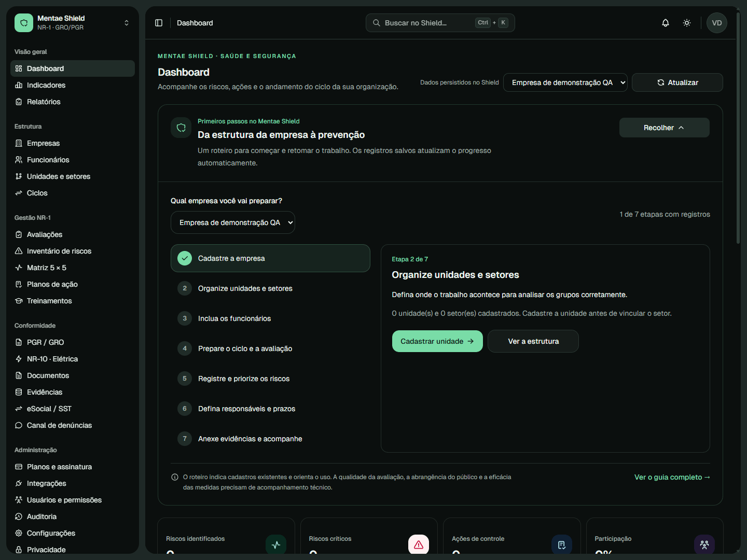Click the Ações de controle clipboard icon
747x560 pixels.
[x=562, y=544]
